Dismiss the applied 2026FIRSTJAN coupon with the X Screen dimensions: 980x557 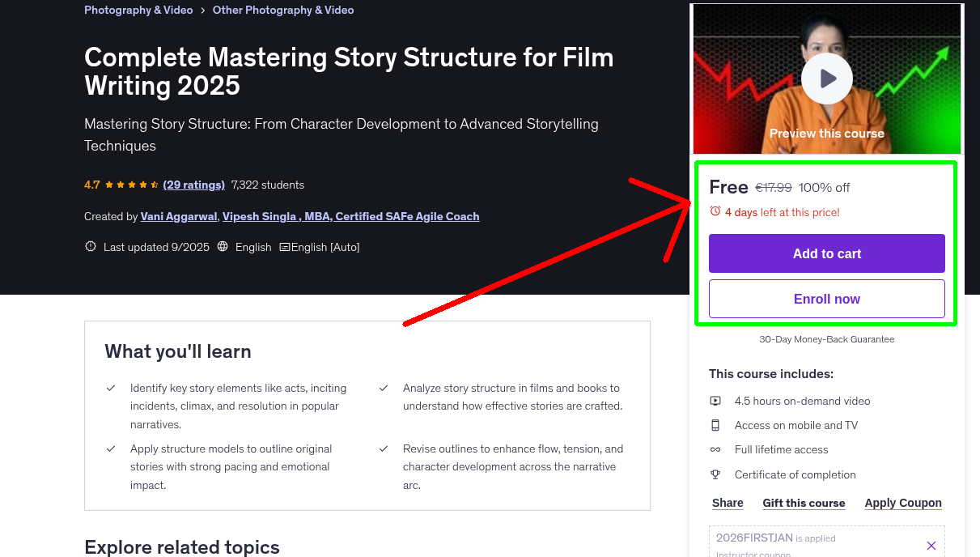(x=931, y=545)
